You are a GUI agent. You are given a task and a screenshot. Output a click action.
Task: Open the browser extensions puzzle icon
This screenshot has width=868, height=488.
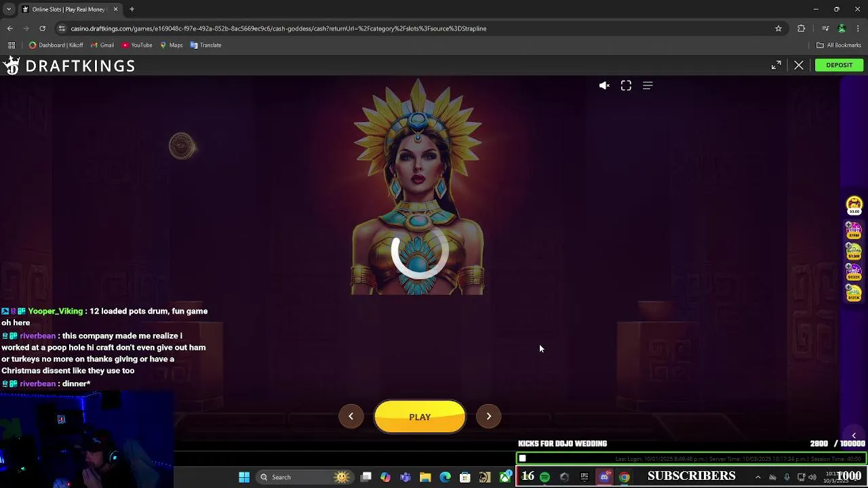coord(802,28)
